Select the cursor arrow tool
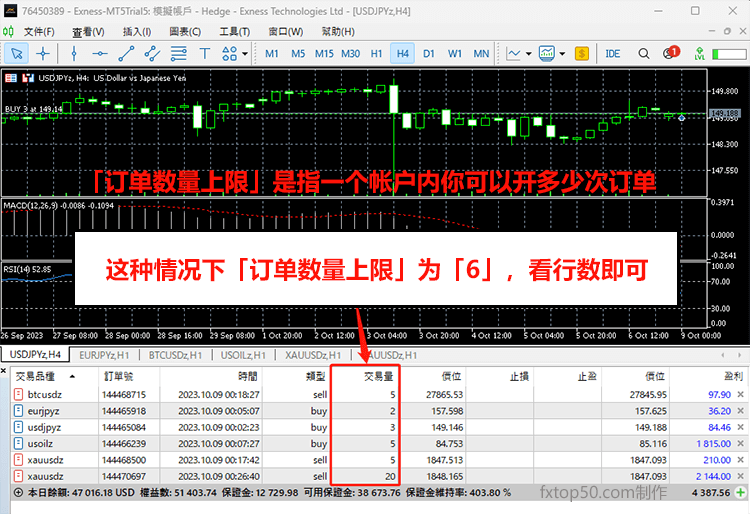Viewport: 750px width, 514px height. [17, 54]
